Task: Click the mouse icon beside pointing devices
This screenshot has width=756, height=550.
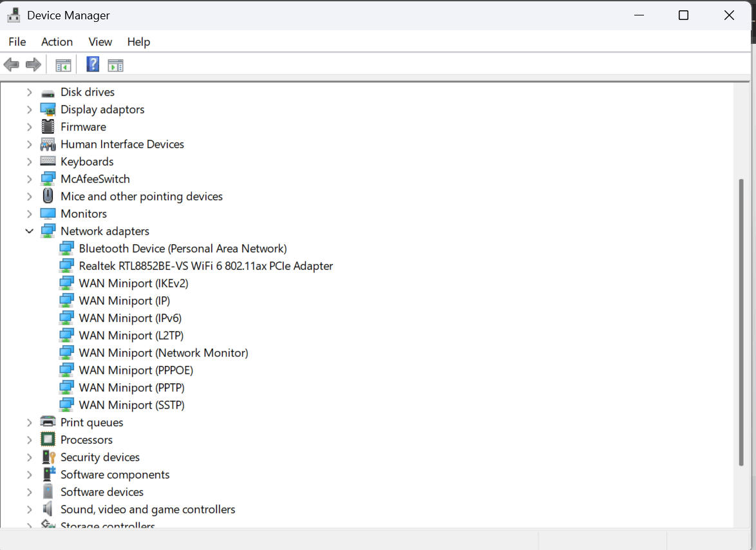Action: tap(48, 196)
